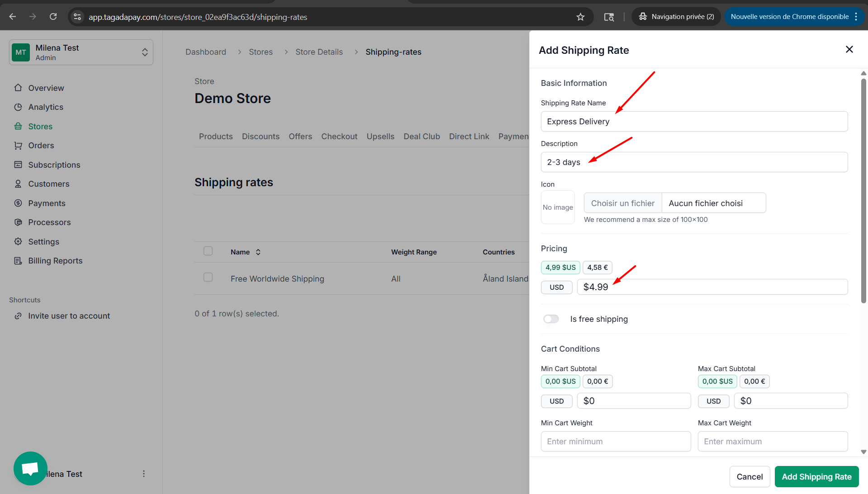Click the Max Cart Subtotal $0 input
This screenshot has height=494, width=868.
pos(791,401)
